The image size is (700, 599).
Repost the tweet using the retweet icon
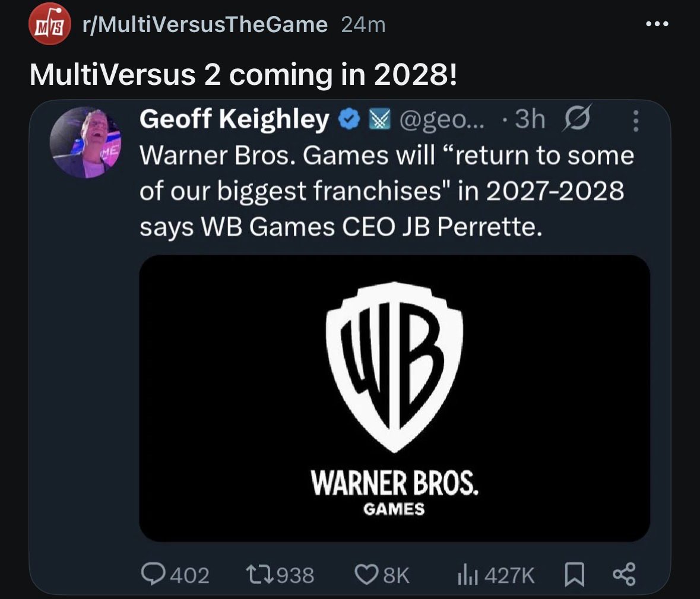coord(260,574)
